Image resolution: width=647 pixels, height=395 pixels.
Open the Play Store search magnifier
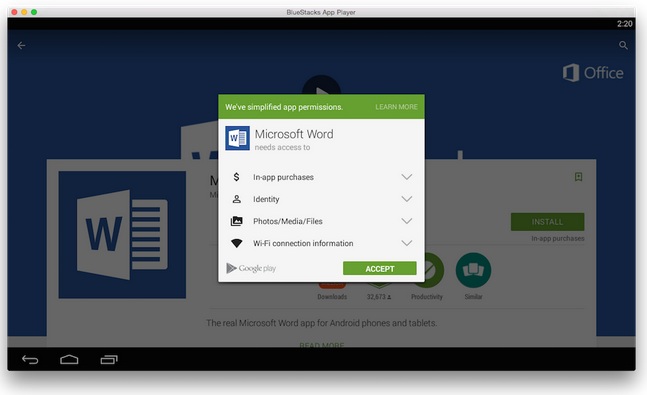click(x=623, y=45)
